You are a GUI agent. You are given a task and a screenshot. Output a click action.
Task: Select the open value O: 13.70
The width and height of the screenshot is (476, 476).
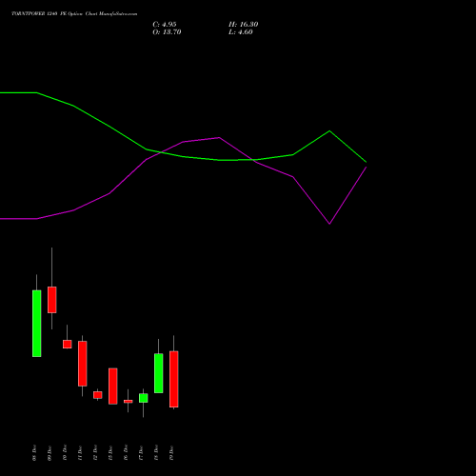pyautogui.click(x=167, y=32)
